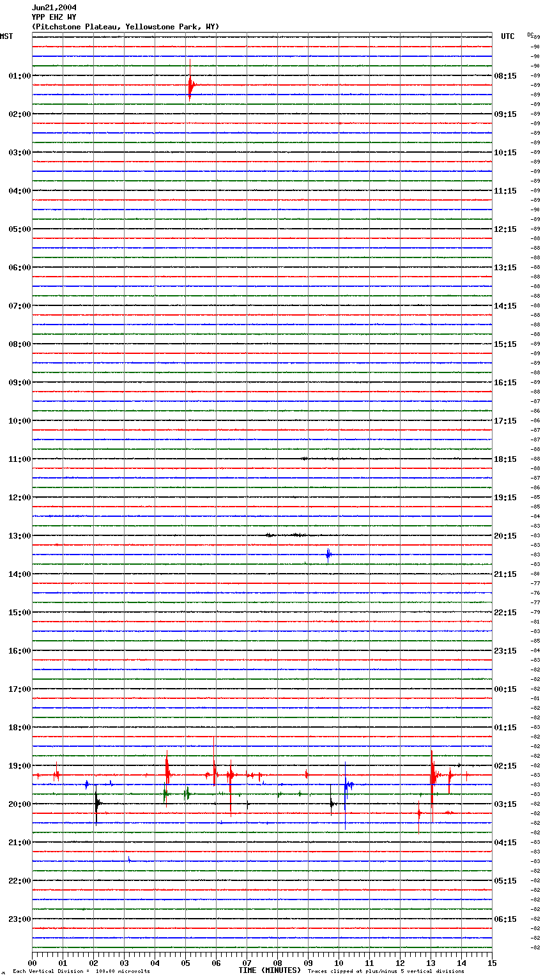Click the Pitchstone Plateau location title
Image resolution: width=543 pixels, height=980 pixels.
click(125, 27)
